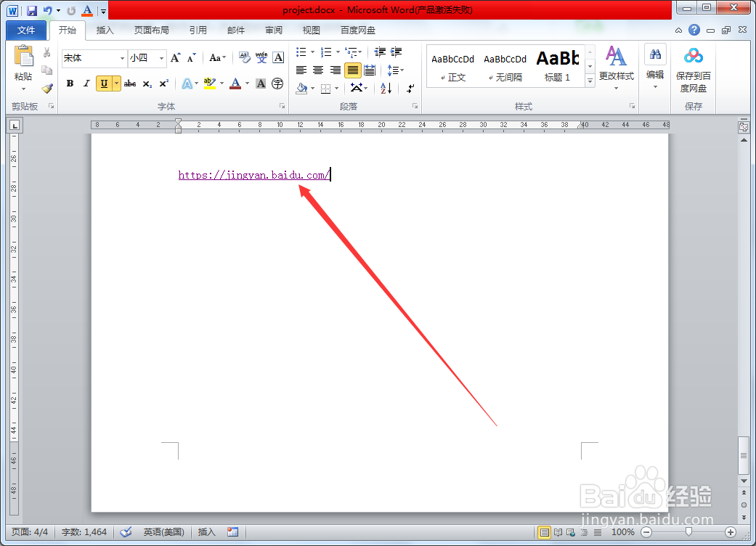Decrease font size with Shrink Font
The height and width of the screenshot is (546, 756).
coord(192,58)
